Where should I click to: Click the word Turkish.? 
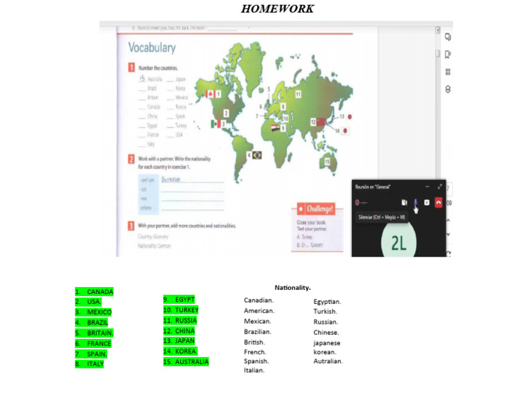(325, 311)
